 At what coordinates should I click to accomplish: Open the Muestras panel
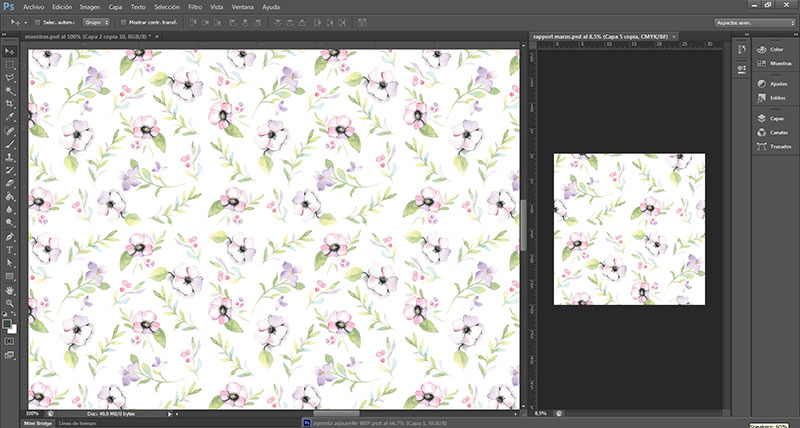[774, 63]
